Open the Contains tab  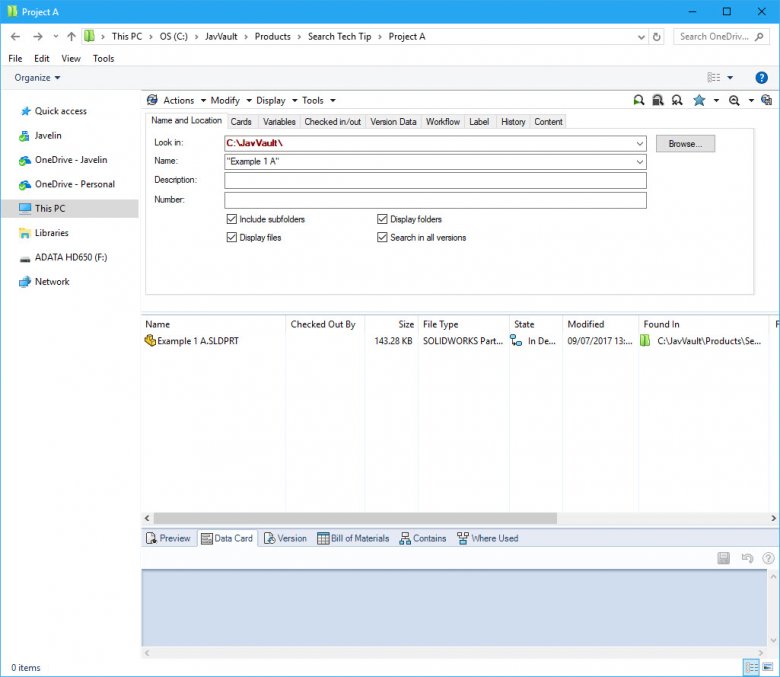(x=422, y=538)
